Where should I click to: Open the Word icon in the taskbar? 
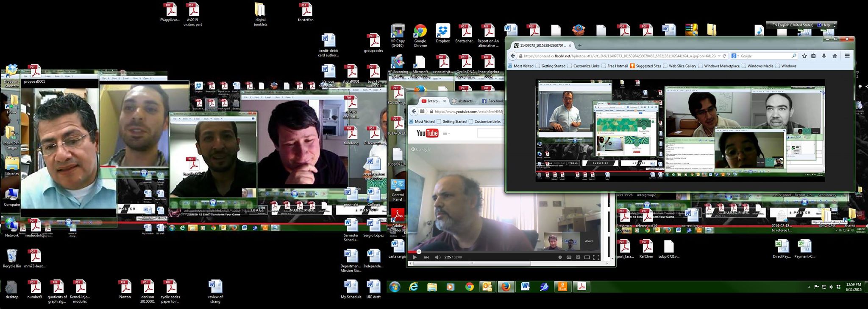525,287
